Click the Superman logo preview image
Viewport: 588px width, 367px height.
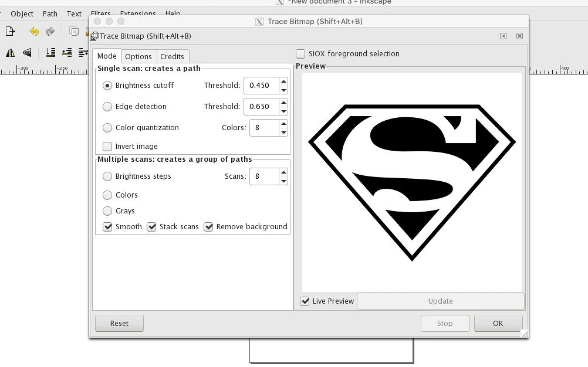pyautogui.click(x=412, y=182)
